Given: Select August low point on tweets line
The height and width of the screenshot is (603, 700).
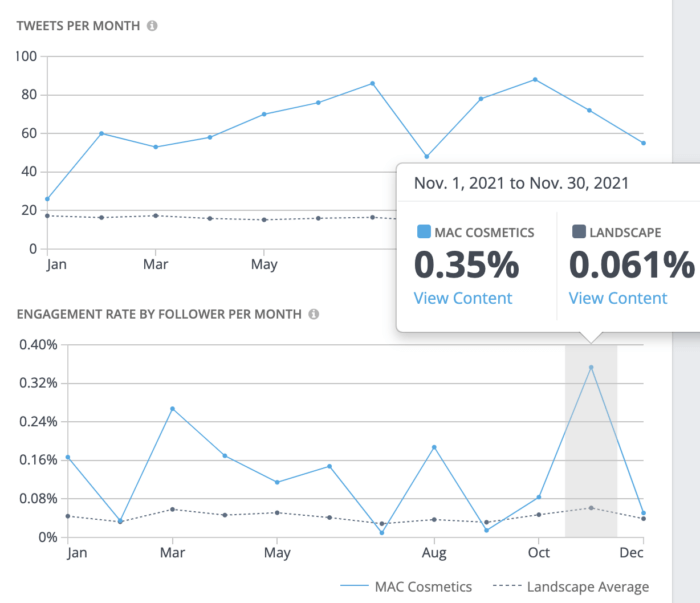Looking at the screenshot, I should tap(426, 157).
